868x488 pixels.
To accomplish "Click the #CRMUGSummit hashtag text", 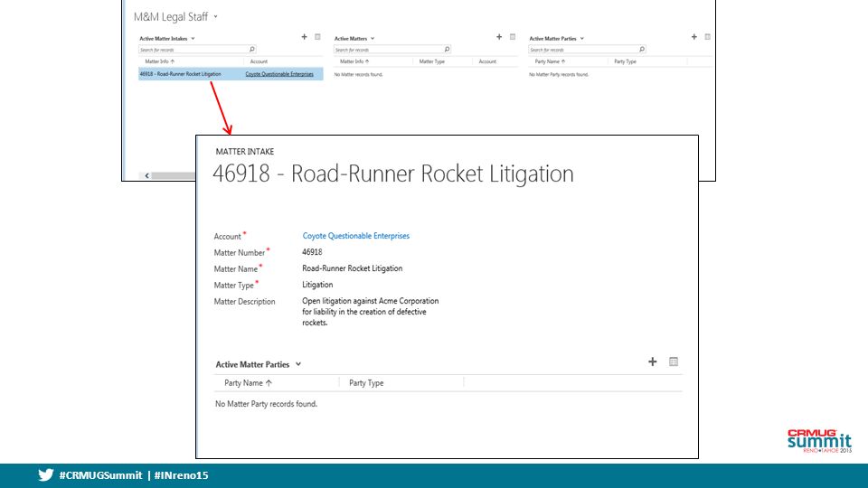I will (x=100, y=475).
